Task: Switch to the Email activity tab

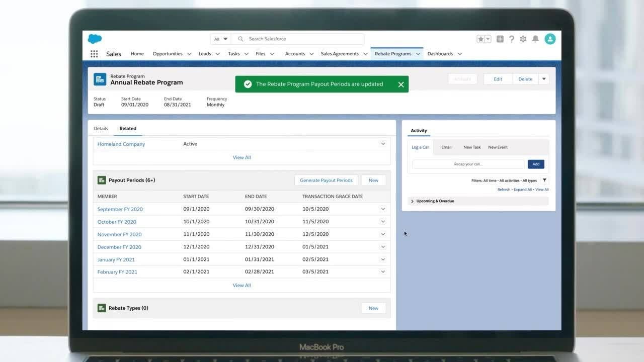Action: point(446,147)
